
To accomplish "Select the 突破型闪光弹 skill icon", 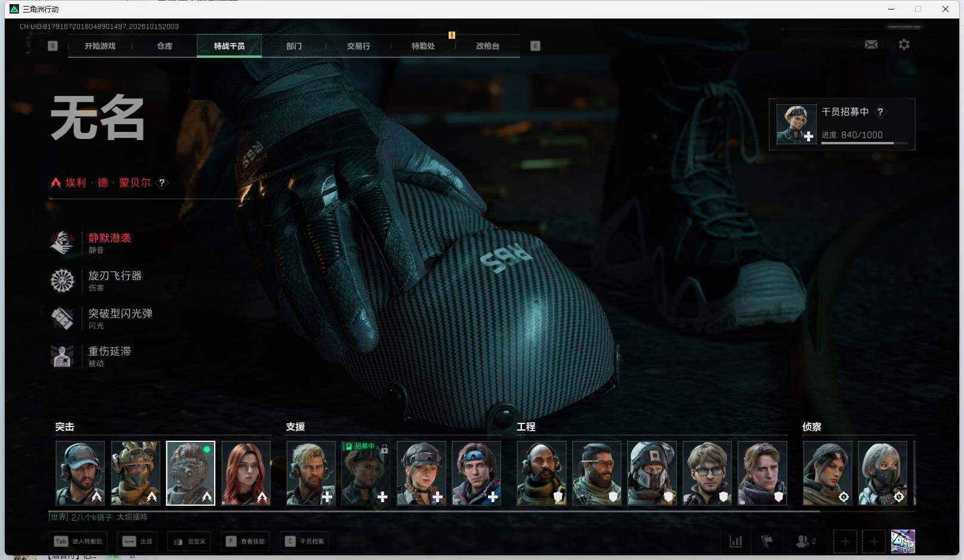I will point(62,318).
